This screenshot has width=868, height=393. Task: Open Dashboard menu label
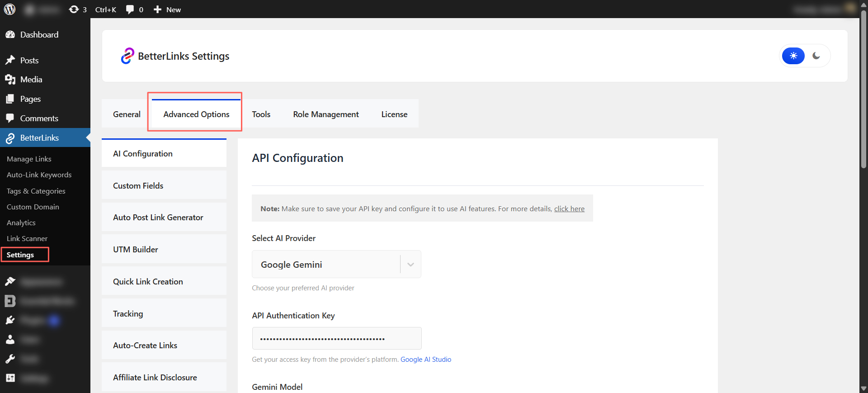coord(39,35)
